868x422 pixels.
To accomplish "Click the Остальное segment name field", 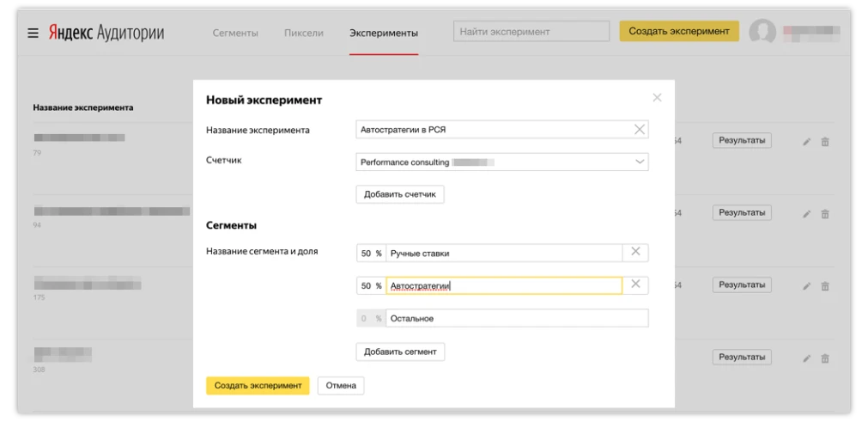I will [517, 319].
